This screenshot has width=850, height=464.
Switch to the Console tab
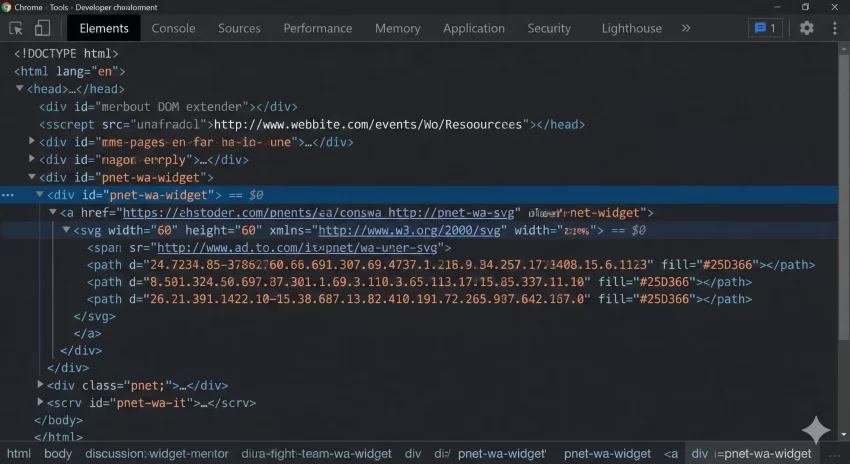[173, 28]
